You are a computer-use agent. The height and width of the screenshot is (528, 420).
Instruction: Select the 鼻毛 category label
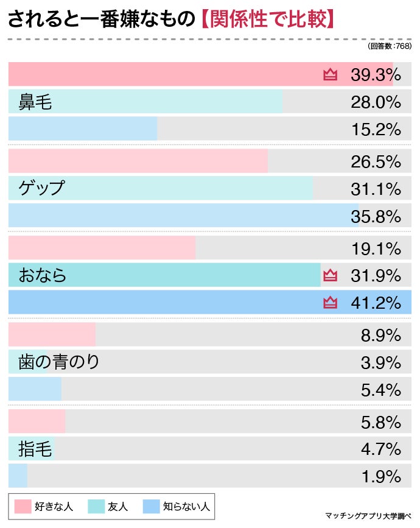tap(35, 102)
